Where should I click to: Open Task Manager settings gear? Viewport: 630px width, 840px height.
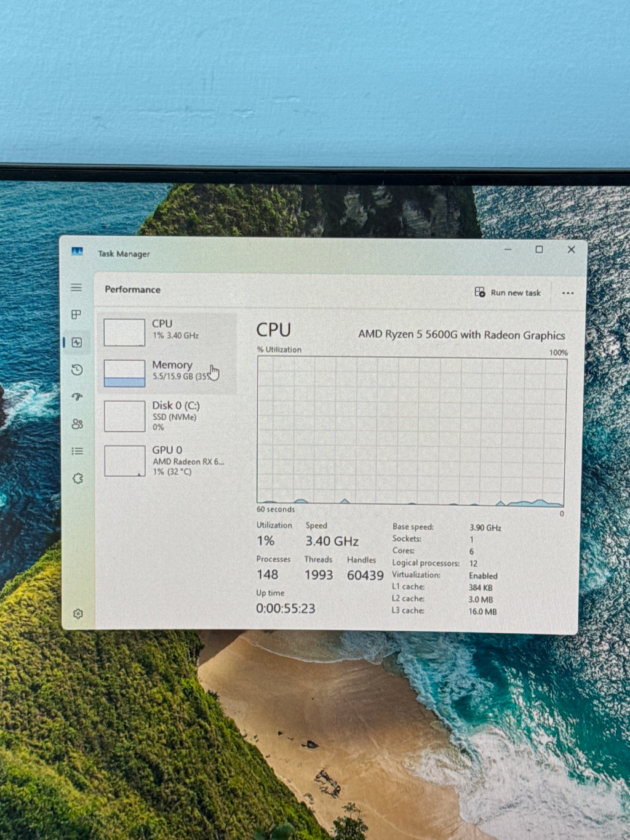78,614
